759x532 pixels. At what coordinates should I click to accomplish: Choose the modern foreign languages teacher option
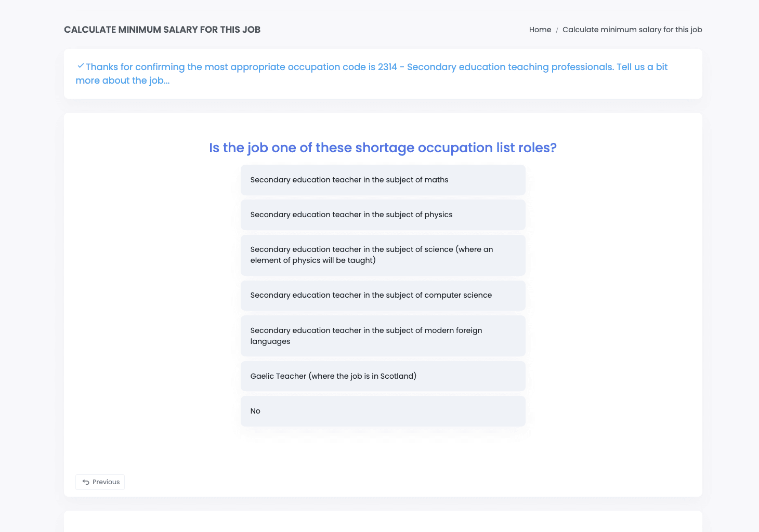point(383,336)
